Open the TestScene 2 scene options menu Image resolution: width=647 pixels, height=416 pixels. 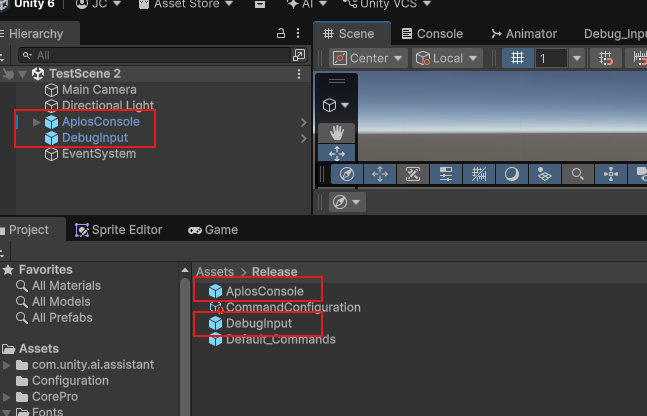tap(299, 74)
